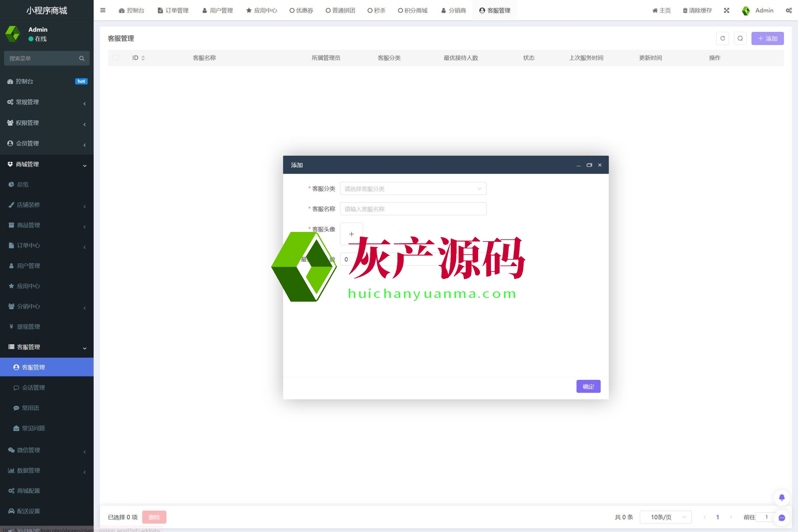Image resolution: width=798 pixels, height=532 pixels.
Task: Click the 确定 button in the dialog
Action: pos(588,386)
